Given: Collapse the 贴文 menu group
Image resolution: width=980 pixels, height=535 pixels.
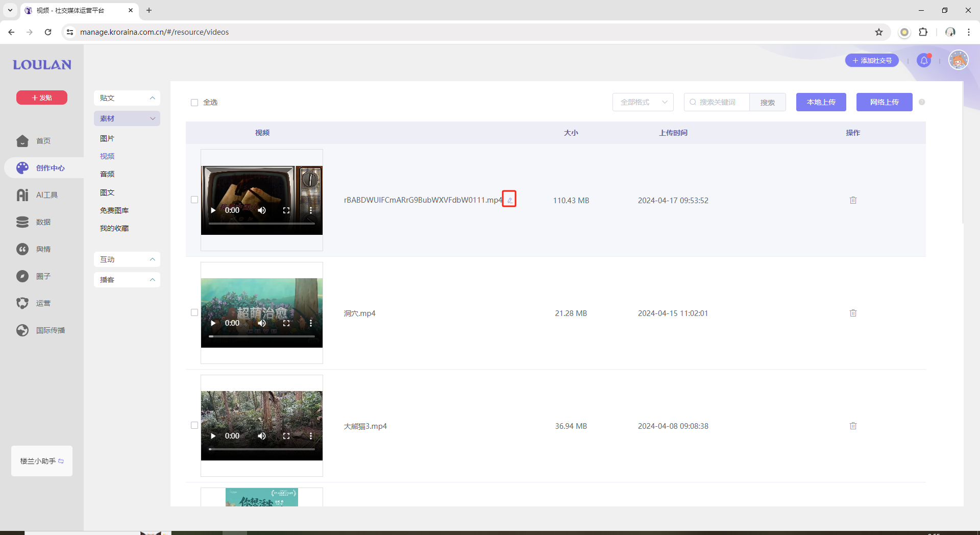Looking at the screenshot, I should pyautogui.click(x=127, y=98).
